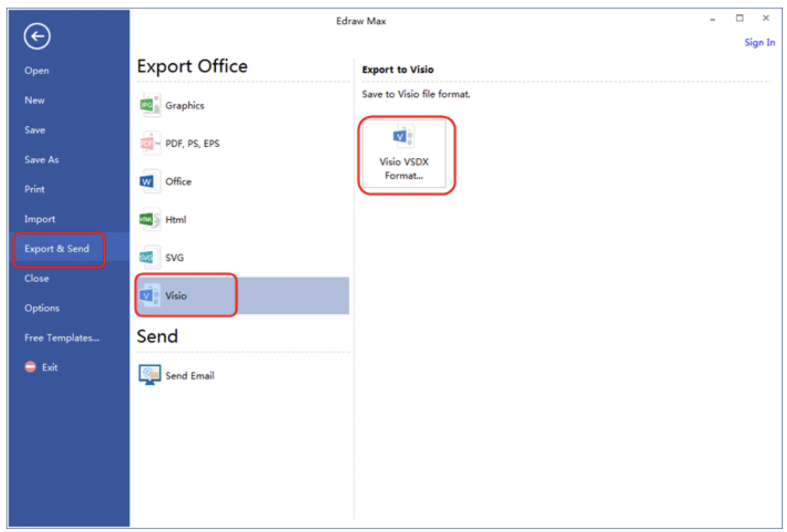Click the Send Email label
The image size is (787, 532).
click(x=189, y=376)
